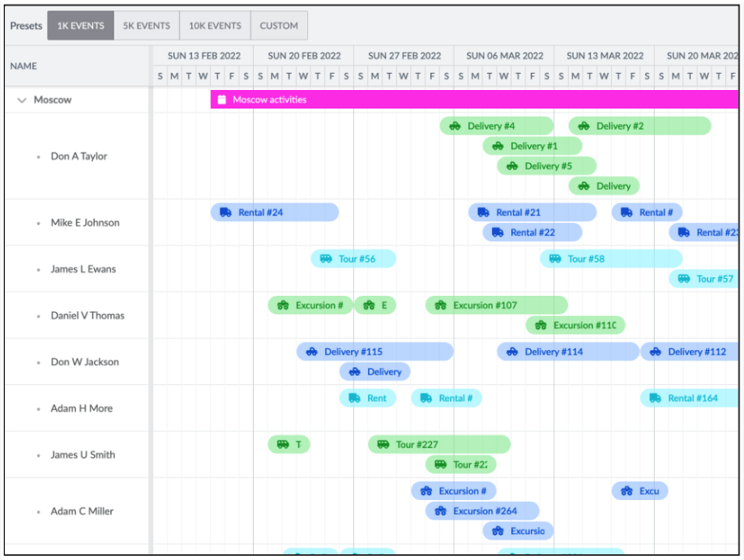Click the SUN 06 MAR 2022 week header
The image size is (744, 560).
coord(504,56)
